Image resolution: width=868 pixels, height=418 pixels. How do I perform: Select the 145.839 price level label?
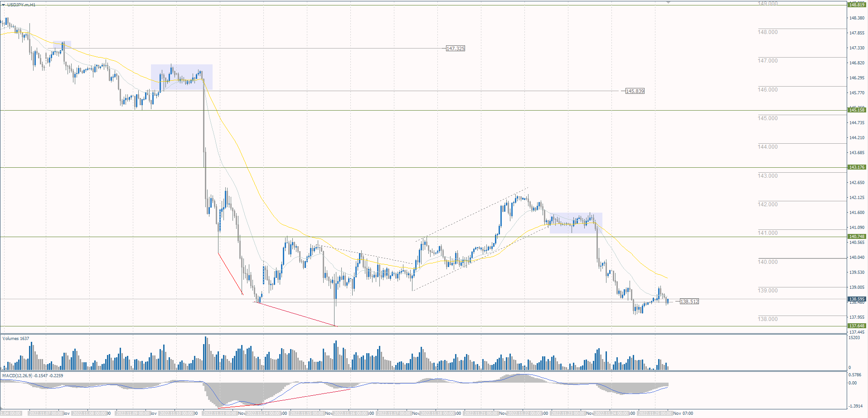pyautogui.click(x=635, y=91)
